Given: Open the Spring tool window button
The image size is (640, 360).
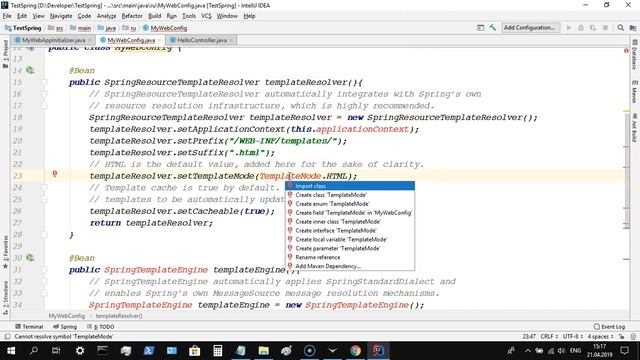Looking at the screenshot, I should [64, 327].
